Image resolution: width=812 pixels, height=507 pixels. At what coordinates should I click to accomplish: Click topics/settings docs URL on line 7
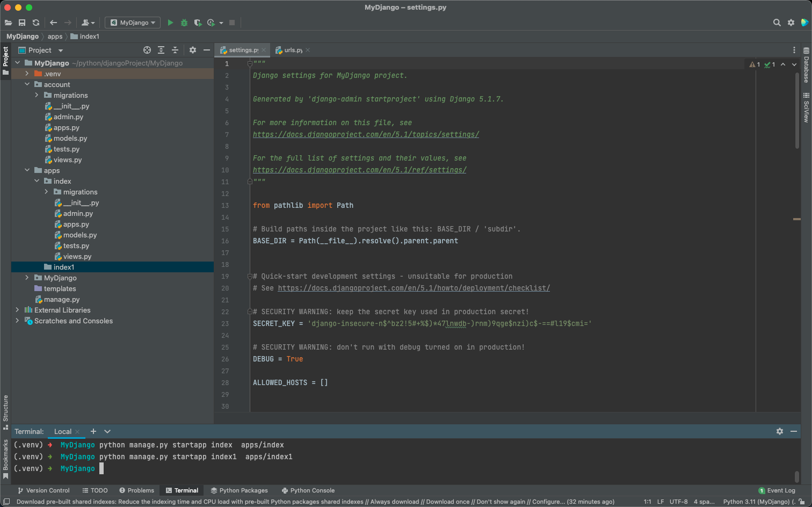(x=366, y=135)
